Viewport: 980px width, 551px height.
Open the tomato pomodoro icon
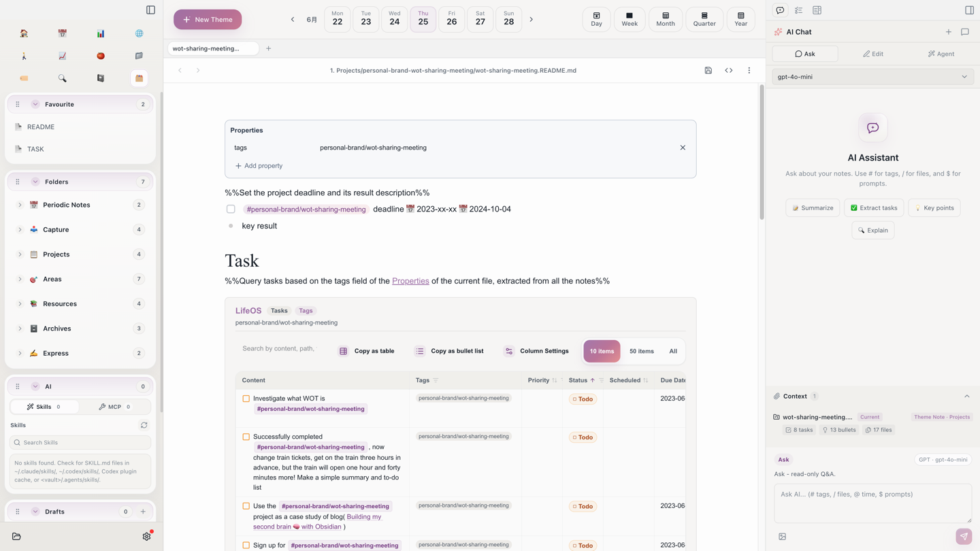click(x=101, y=56)
